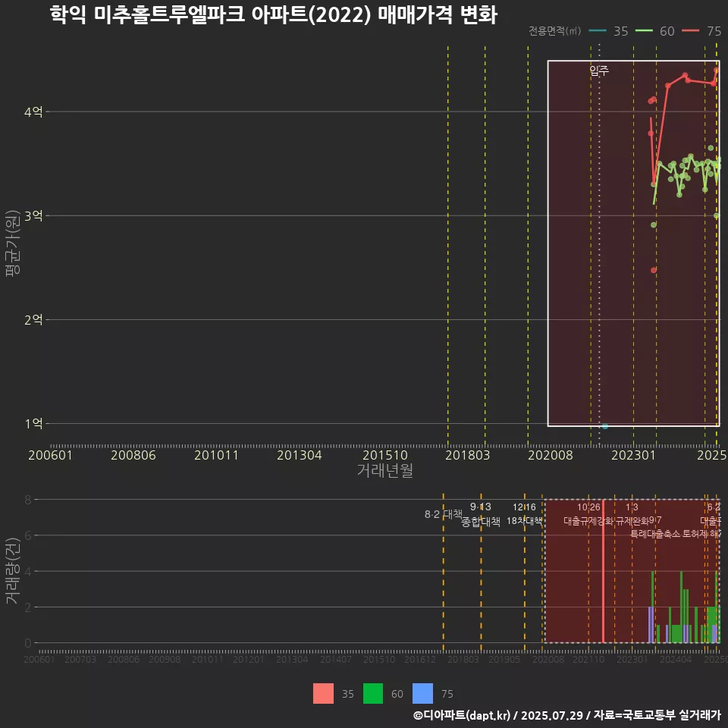
Task: Click 202301 tick on the price chart axis
Action: click(633, 455)
